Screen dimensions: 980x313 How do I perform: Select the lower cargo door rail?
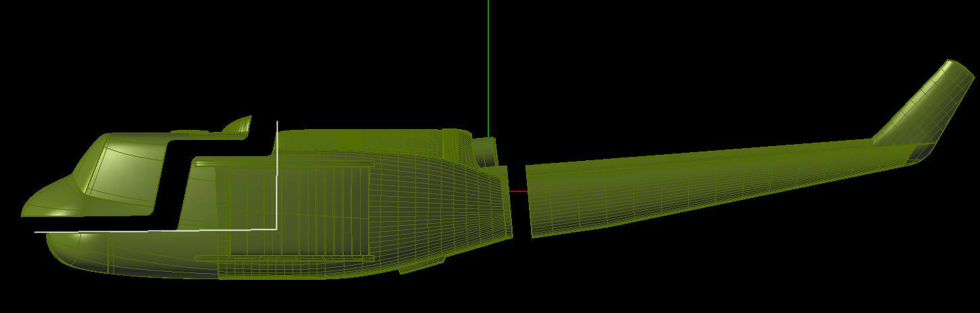284,258
